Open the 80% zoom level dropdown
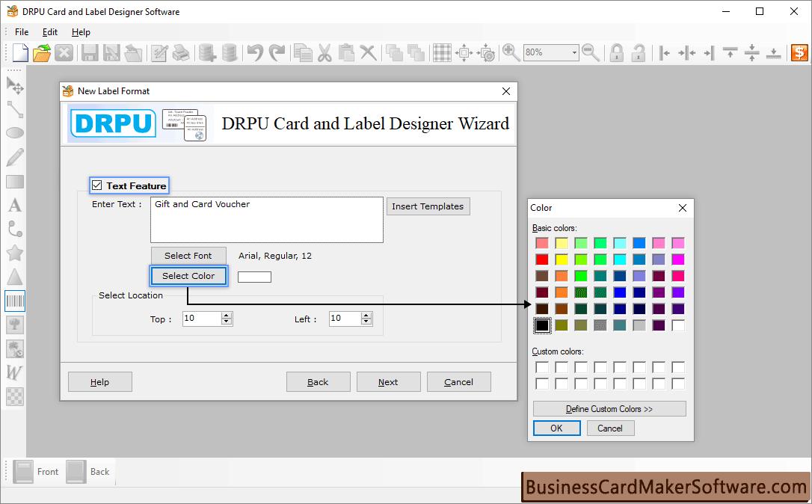This screenshot has width=812, height=504. click(x=574, y=53)
